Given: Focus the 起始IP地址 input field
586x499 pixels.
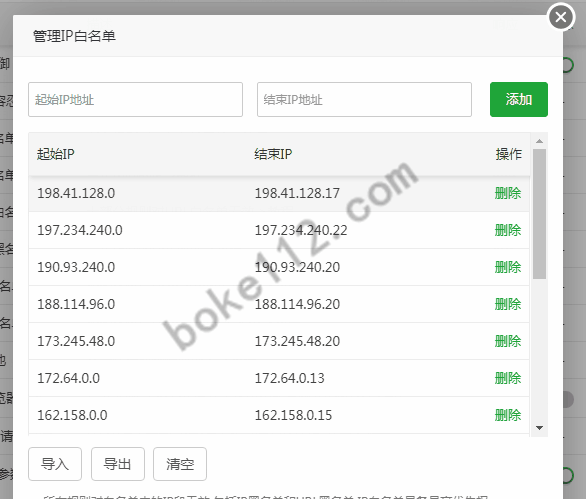Looking at the screenshot, I should click(135, 99).
